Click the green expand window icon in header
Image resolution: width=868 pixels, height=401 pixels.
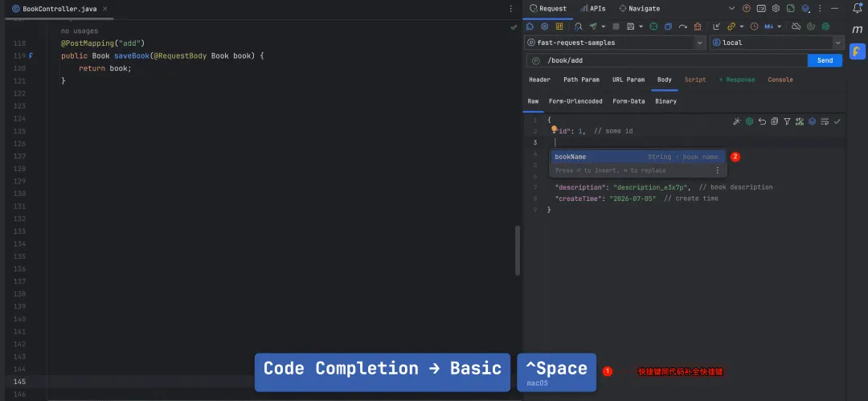(x=791, y=8)
